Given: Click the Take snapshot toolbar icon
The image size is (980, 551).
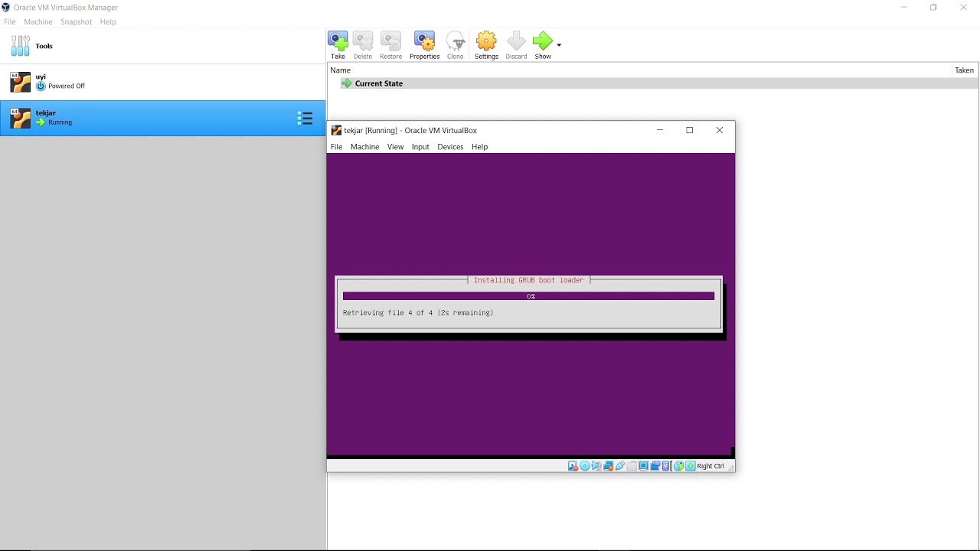Looking at the screenshot, I should 338,41.
